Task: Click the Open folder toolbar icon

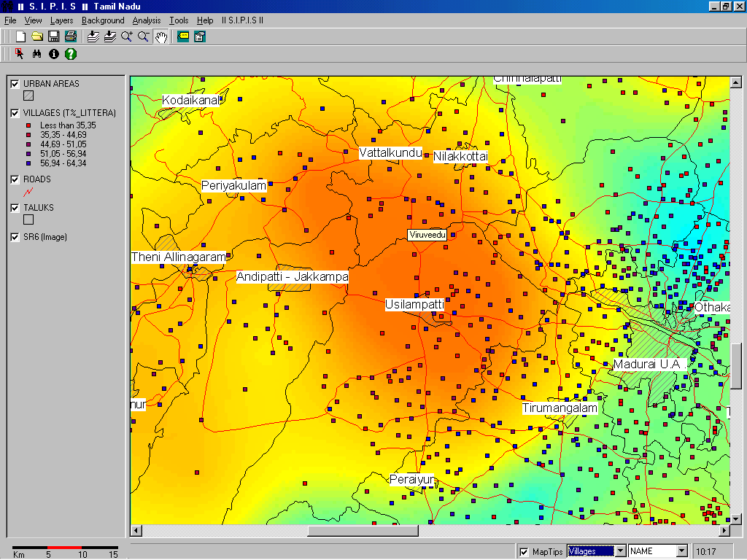Action: click(x=37, y=36)
